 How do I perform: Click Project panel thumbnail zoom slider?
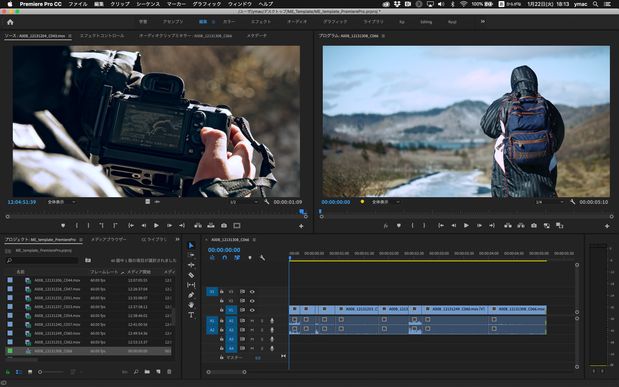pos(51,372)
